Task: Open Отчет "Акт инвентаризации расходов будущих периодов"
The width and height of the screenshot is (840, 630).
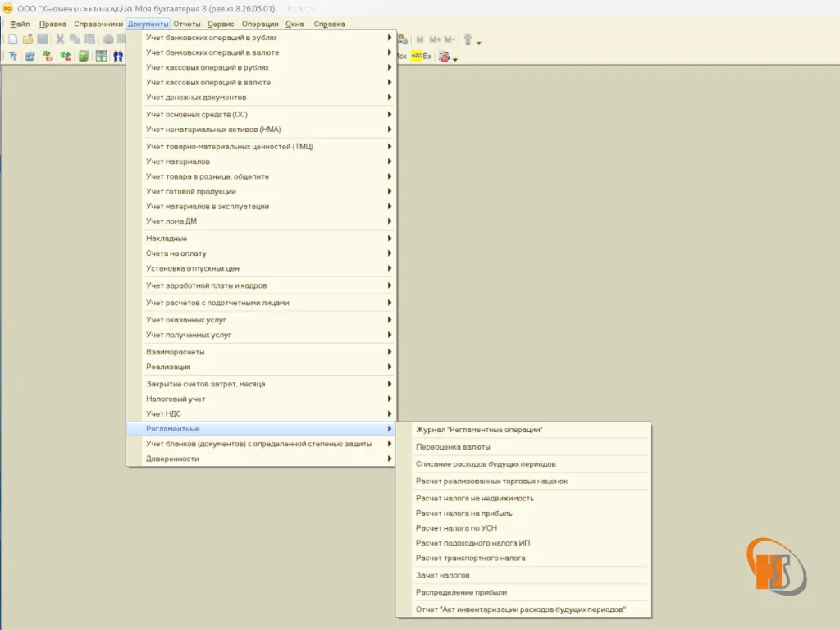Action: [x=523, y=609]
